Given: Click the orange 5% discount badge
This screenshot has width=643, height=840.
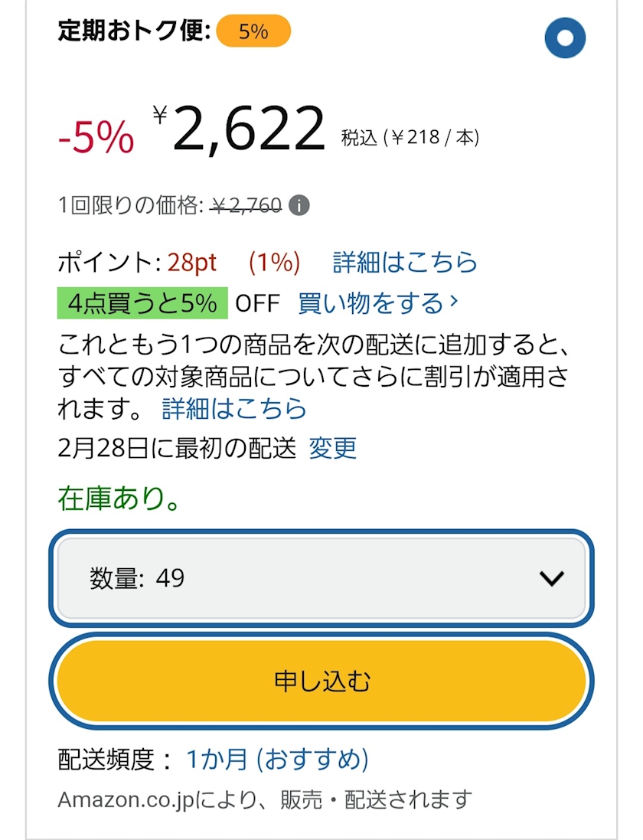Looking at the screenshot, I should coord(253,32).
